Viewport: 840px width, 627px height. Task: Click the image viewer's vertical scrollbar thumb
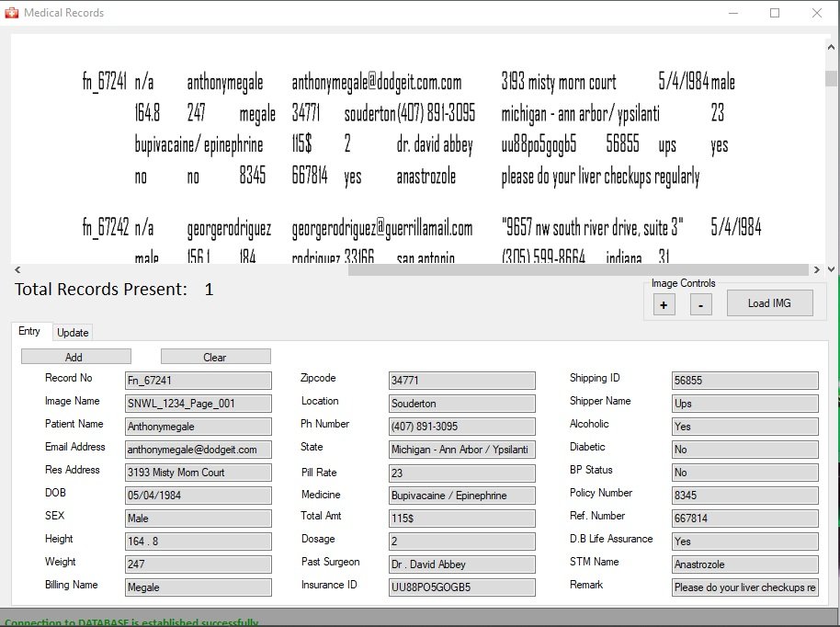tap(831, 78)
